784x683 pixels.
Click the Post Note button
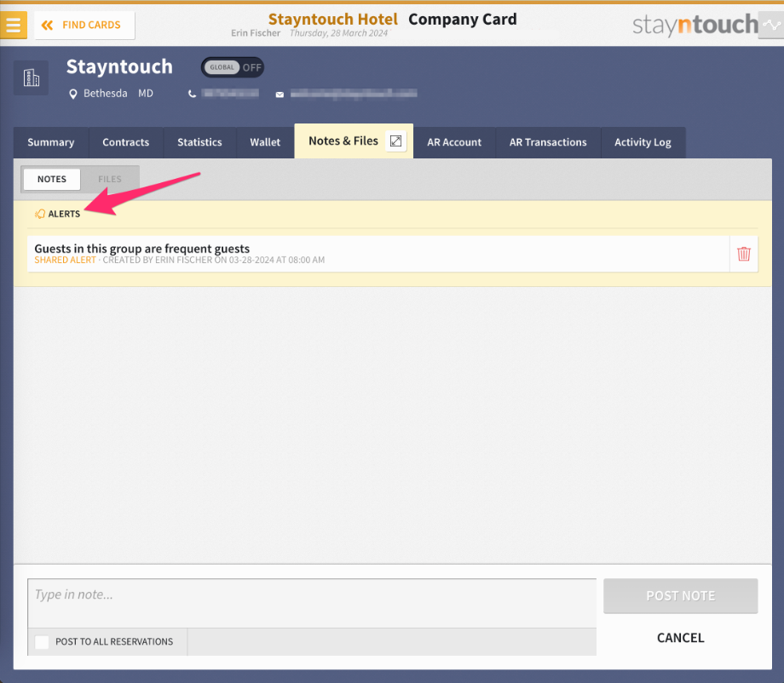click(681, 596)
